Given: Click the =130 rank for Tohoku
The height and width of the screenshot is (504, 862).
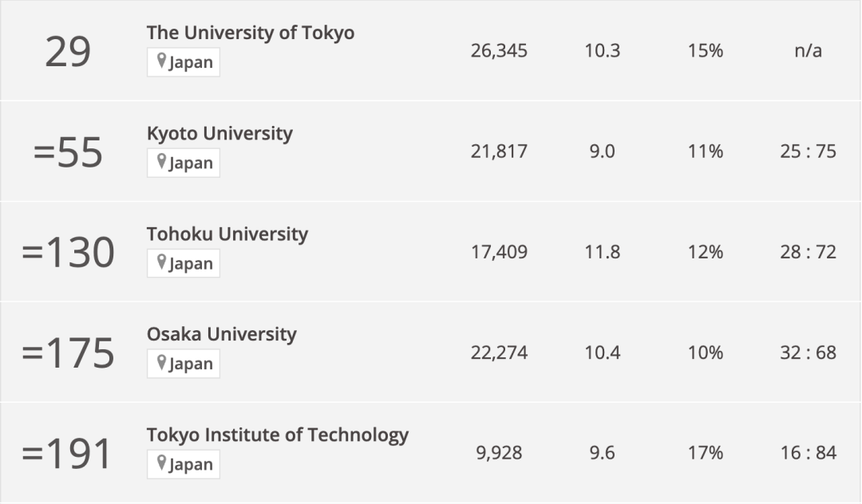Looking at the screenshot, I should (68, 253).
